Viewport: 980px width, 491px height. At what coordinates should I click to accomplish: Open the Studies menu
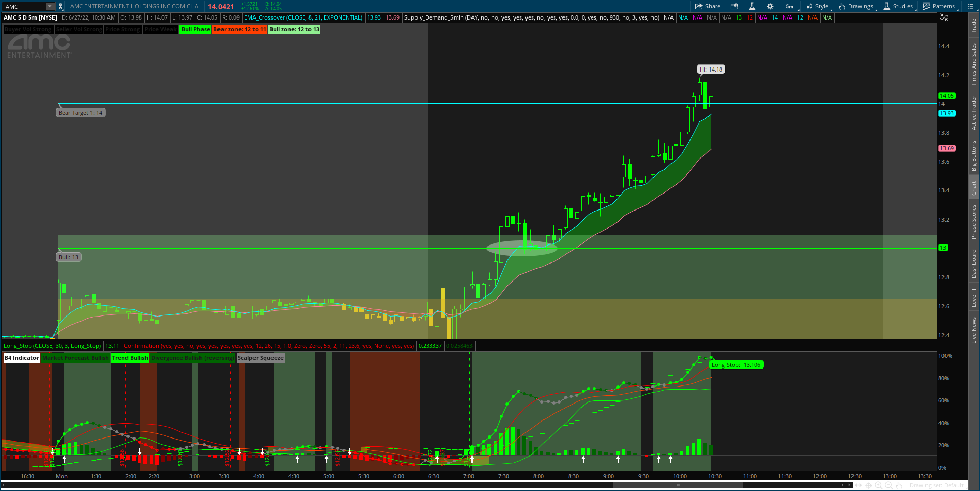pyautogui.click(x=898, y=6)
